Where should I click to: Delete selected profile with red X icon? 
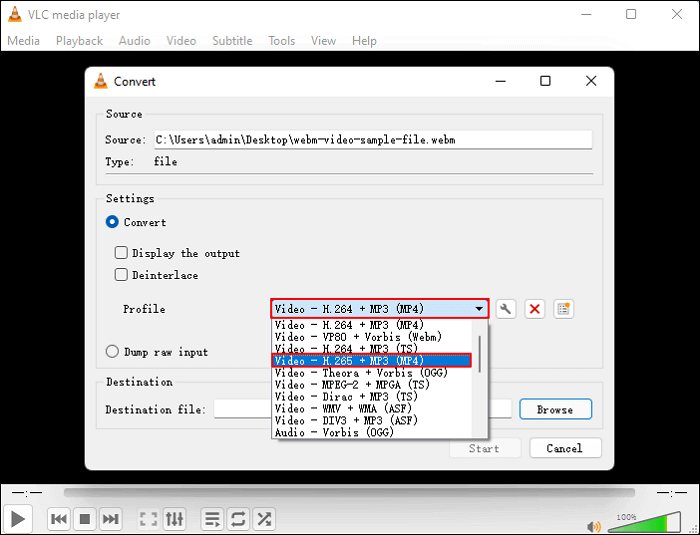coord(535,309)
